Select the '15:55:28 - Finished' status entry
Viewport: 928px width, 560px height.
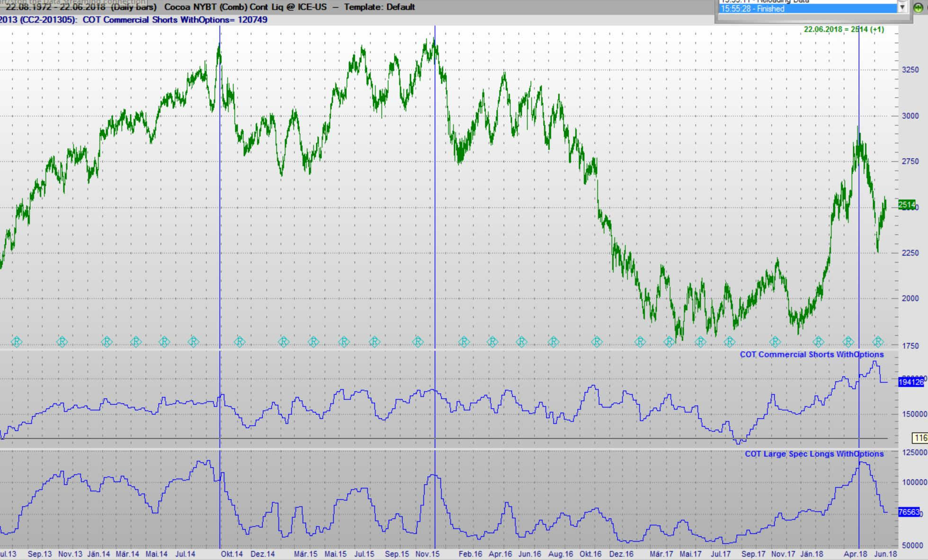(x=805, y=9)
